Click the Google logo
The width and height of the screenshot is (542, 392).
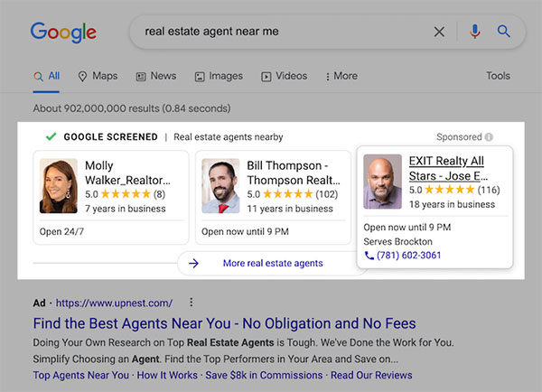63,33
